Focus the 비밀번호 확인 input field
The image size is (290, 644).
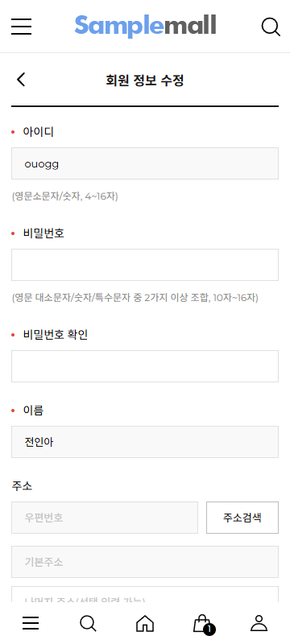[145, 366]
